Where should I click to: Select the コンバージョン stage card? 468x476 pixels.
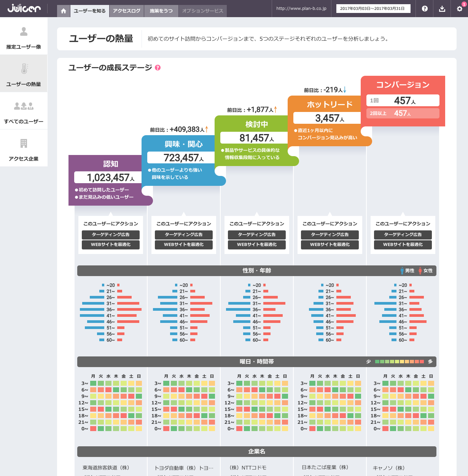pos(403,101)
